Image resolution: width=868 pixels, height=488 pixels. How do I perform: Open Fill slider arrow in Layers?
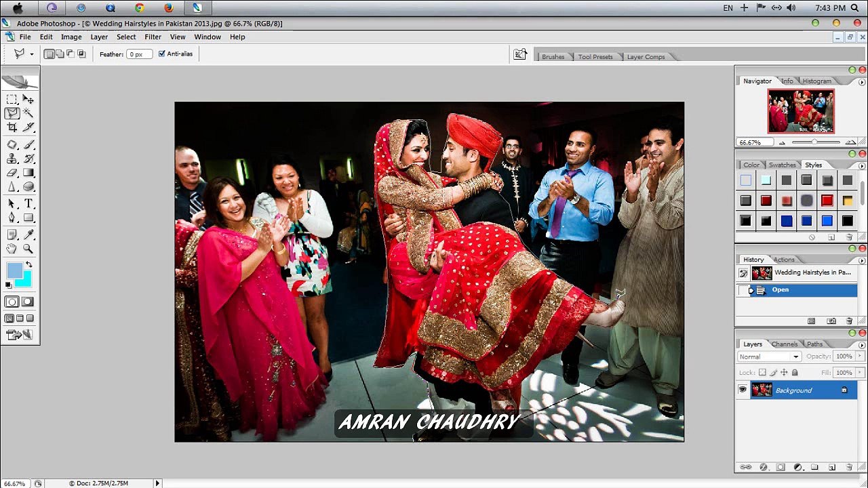pos(859,373)
